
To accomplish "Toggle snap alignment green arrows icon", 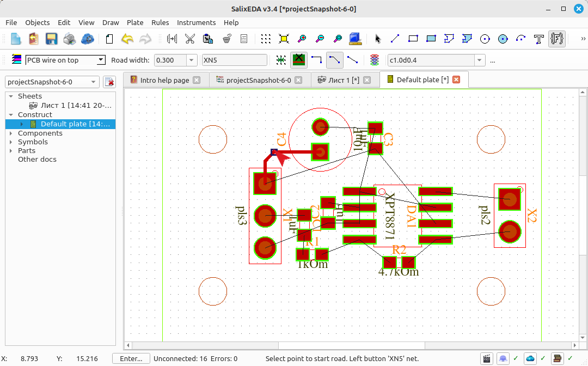I will tap(281, 60).
